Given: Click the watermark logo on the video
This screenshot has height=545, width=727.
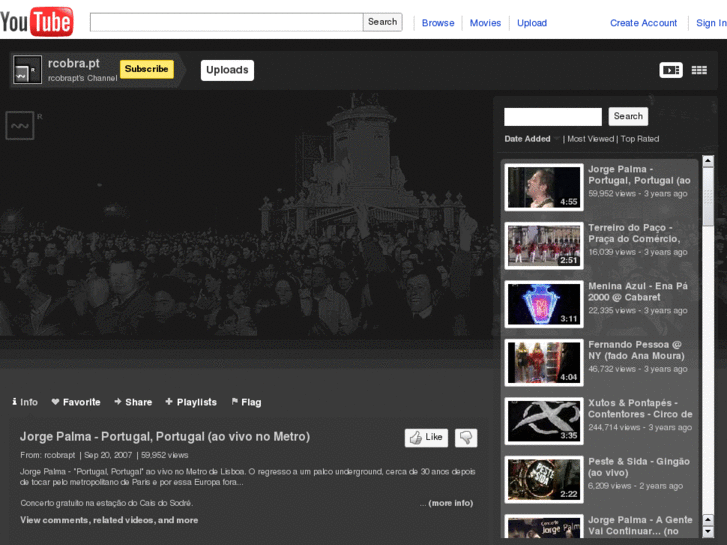Looking at the screenshot, I should tap(20, 125).
